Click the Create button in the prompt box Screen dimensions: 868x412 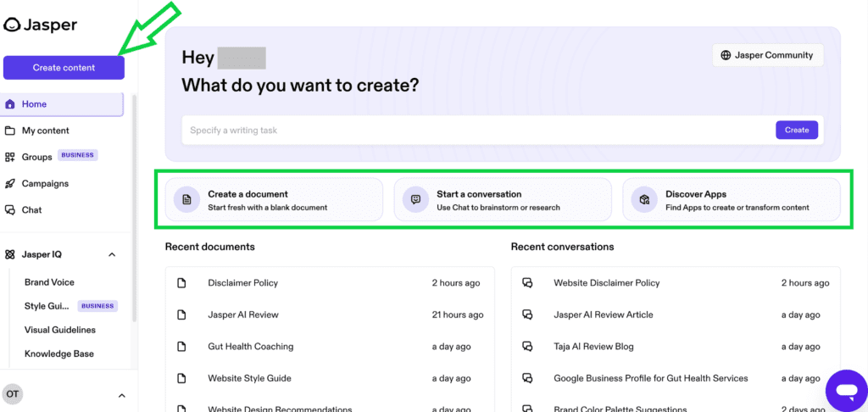[797, 131]
